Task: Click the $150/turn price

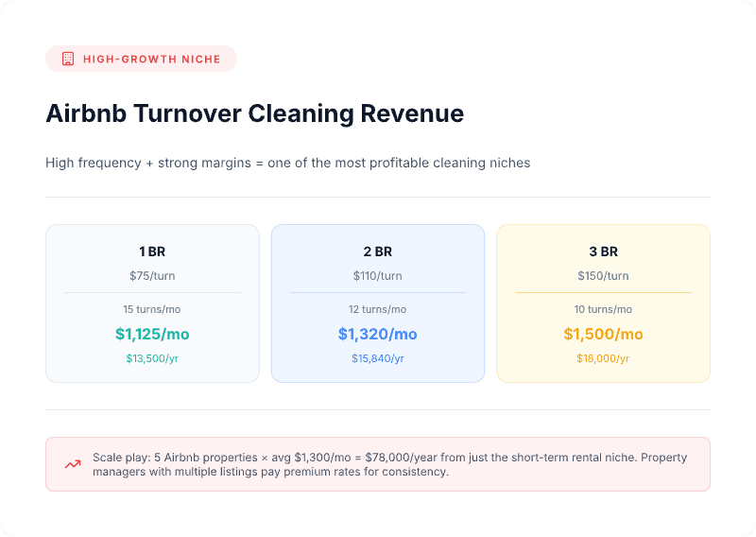Action: 603,276
